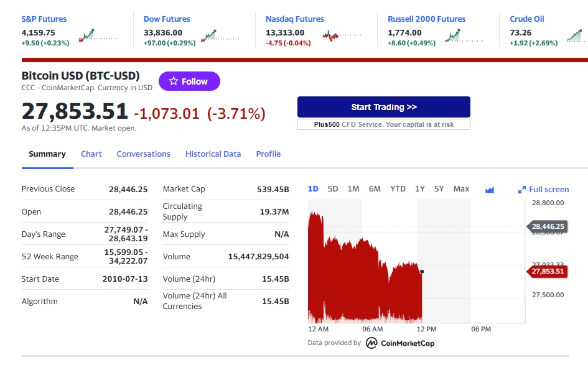Select the YTD chart range
The height and width of the screenshot is (365, 588).
pos(398,189)
